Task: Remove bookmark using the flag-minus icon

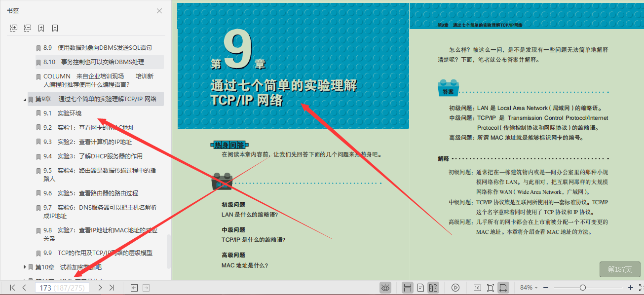Action: tap(54, 28)
